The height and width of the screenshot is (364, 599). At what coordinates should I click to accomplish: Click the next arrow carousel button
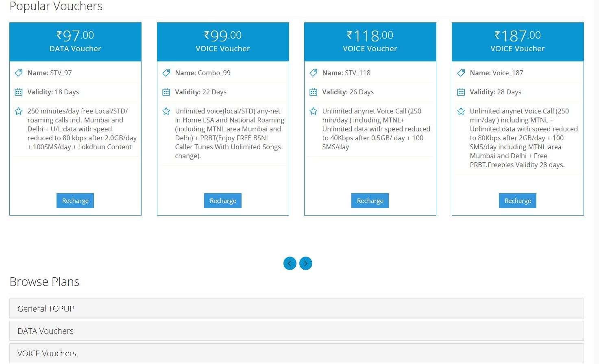click(x=306, y=264)
